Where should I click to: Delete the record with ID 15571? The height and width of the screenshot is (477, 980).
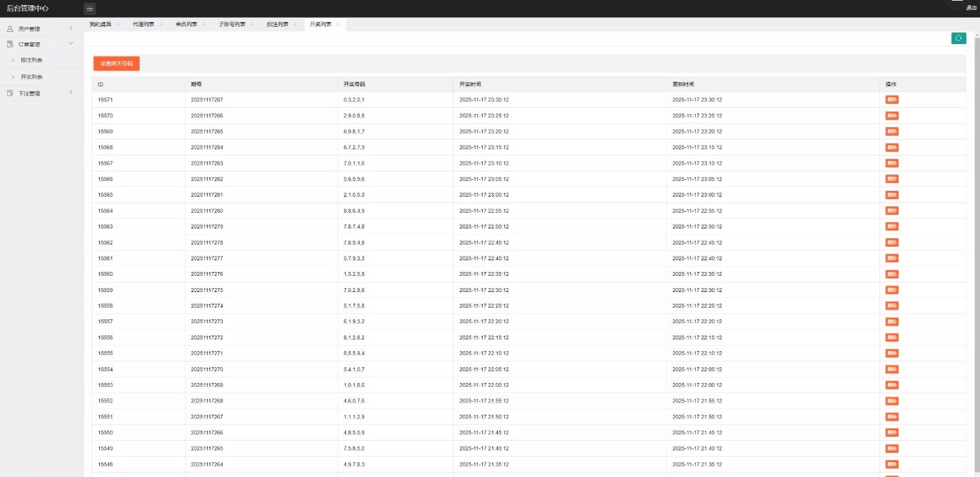point(892,100)
